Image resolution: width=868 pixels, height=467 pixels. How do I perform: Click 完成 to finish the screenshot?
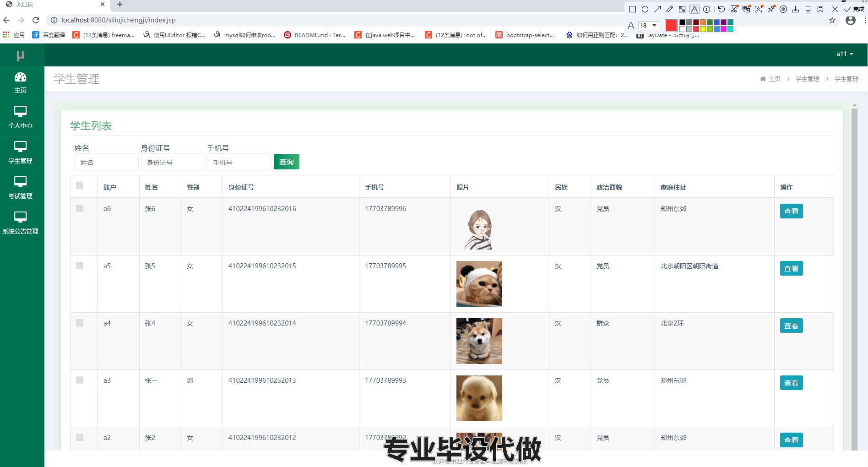coord(854,9)
